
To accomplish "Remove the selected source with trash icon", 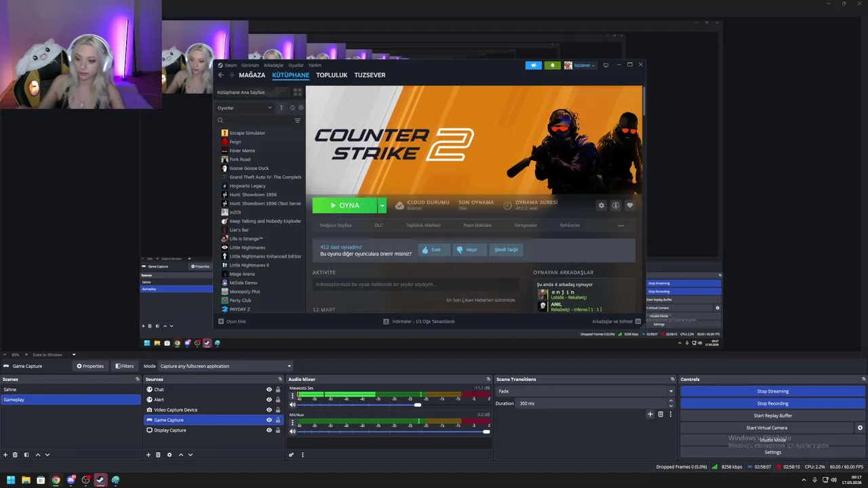I will pos(158,455).
